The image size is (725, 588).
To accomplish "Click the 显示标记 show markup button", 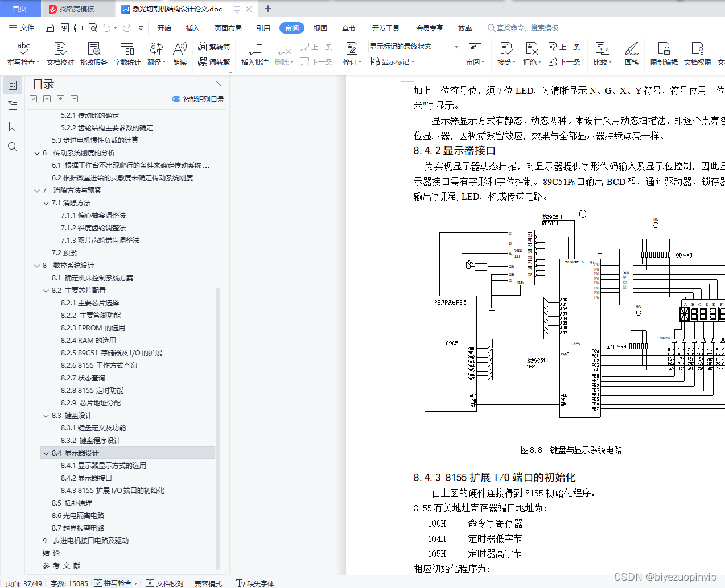I will (x=393, y=61).
